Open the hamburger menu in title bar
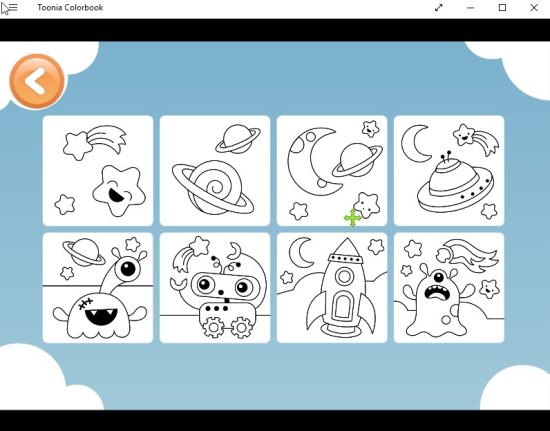550x431 pixels. (x=12, y=7)
